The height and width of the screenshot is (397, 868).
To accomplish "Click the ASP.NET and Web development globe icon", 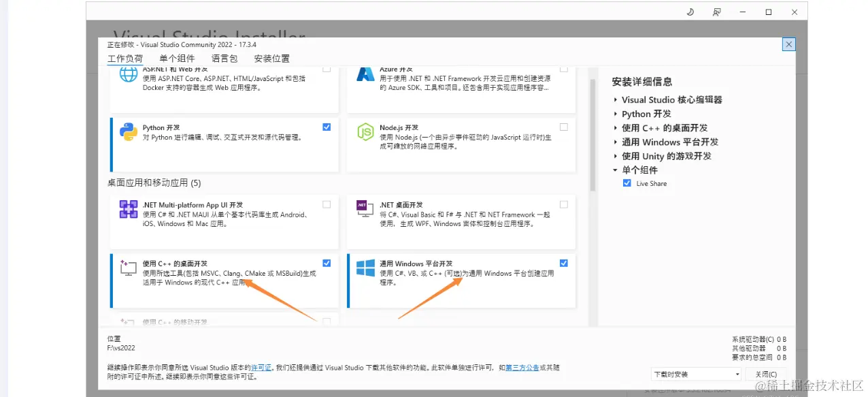I will [x=129, y=74].
